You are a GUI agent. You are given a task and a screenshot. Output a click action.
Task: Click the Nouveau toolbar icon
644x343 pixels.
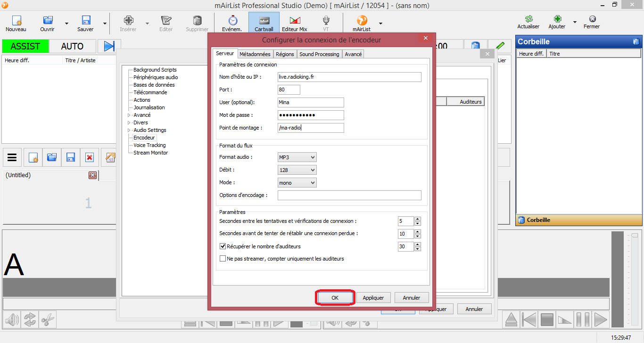(x=16, y=20)
